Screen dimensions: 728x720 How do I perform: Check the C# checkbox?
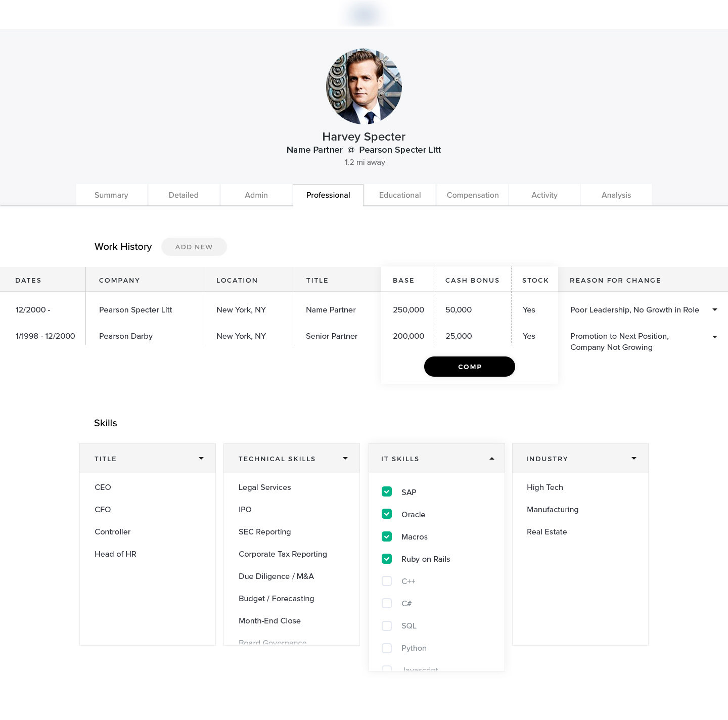click(x=387, y=603)
